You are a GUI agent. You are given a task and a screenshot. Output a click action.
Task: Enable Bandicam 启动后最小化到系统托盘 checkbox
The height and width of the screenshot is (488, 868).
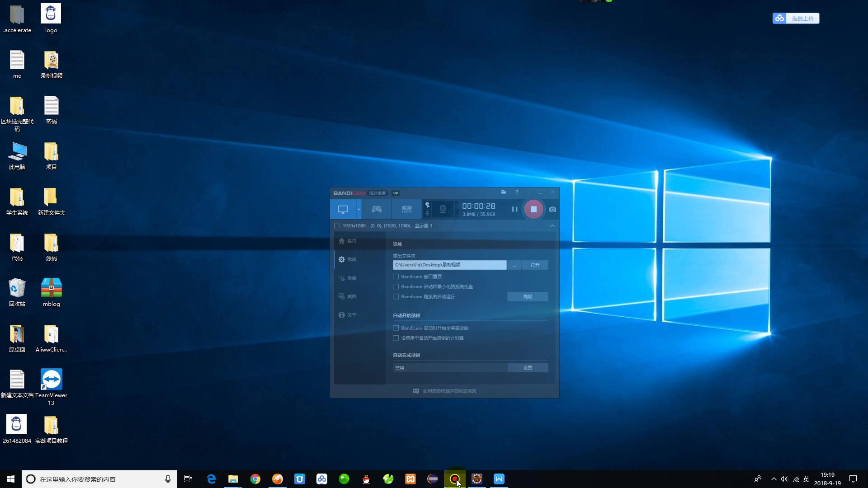click(x=396, y=286)
